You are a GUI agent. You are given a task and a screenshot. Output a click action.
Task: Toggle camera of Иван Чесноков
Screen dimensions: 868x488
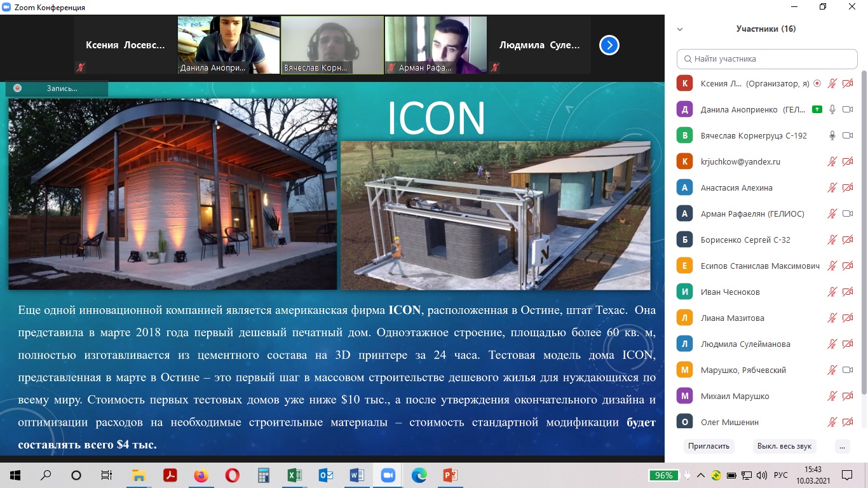(847, 292)
